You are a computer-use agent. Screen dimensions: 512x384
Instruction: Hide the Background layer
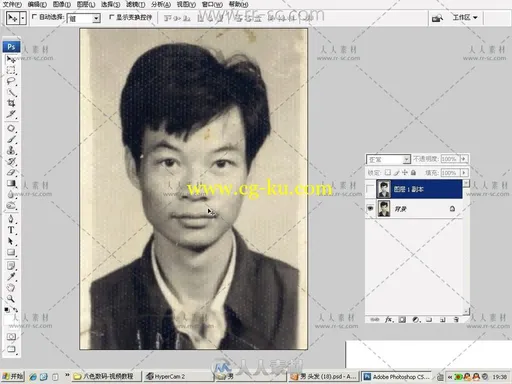[x=370, y=209]
